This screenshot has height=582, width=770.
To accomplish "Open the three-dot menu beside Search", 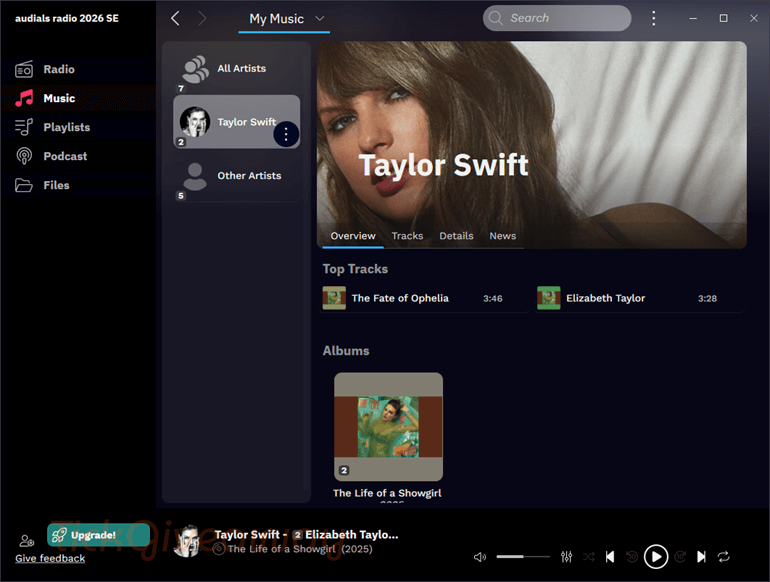I will [654, 19].
